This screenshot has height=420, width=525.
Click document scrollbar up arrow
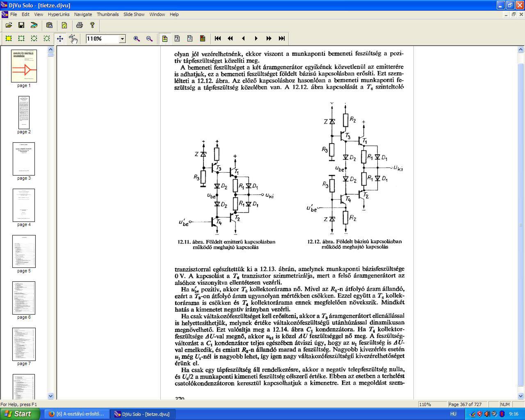pyautogui.click(x=521, y=50)
